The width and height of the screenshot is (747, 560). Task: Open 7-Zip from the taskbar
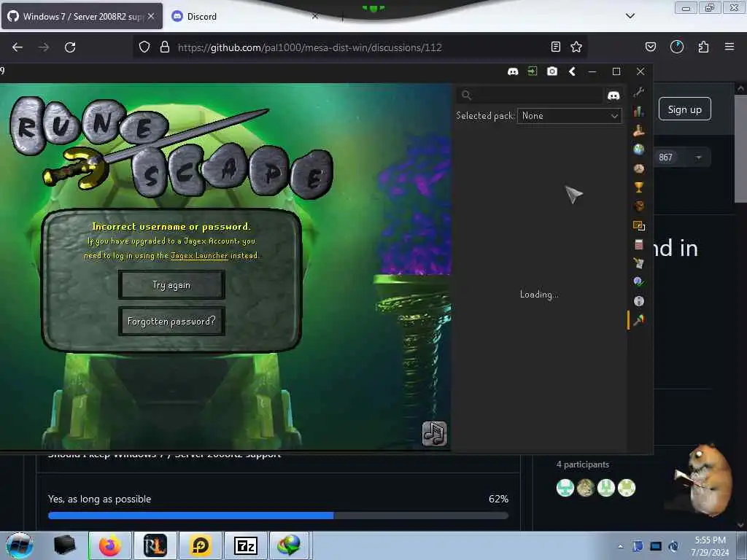tap(246, 545)
